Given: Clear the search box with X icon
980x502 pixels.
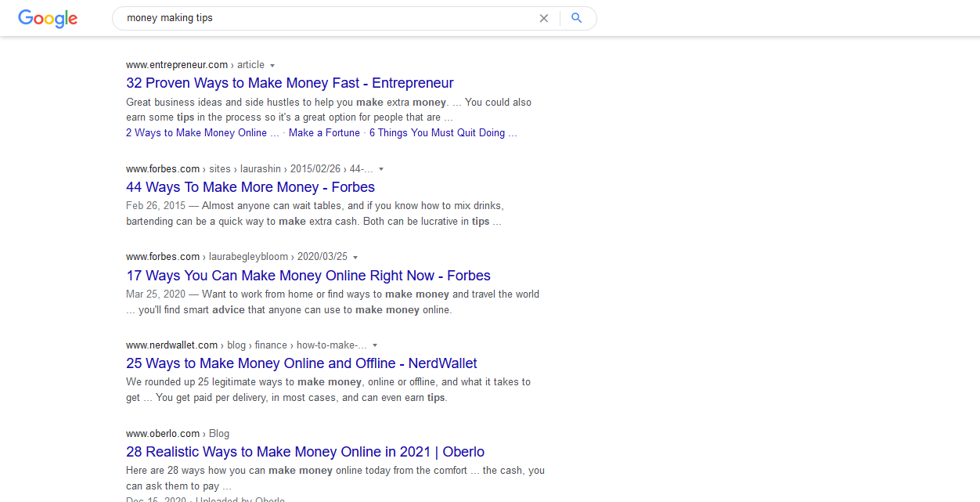Looking at the screenshot, I should point(544,18).
